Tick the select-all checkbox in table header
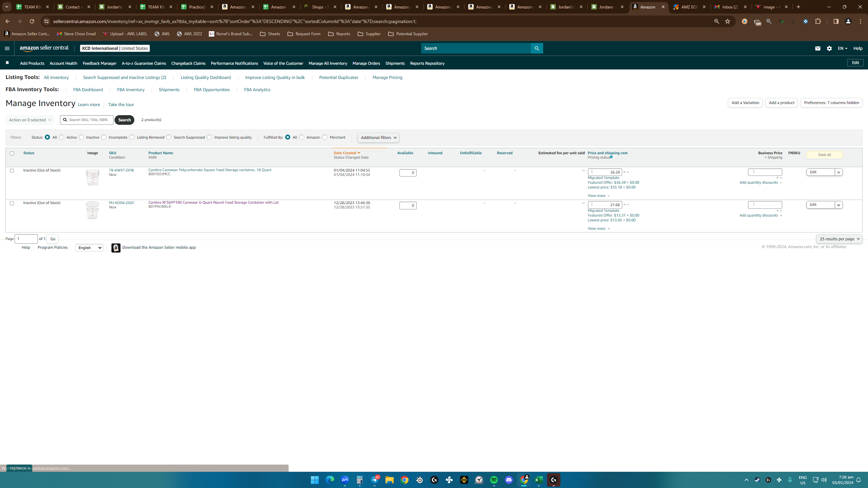The image size is (868, 488). [x=12, y=154]
